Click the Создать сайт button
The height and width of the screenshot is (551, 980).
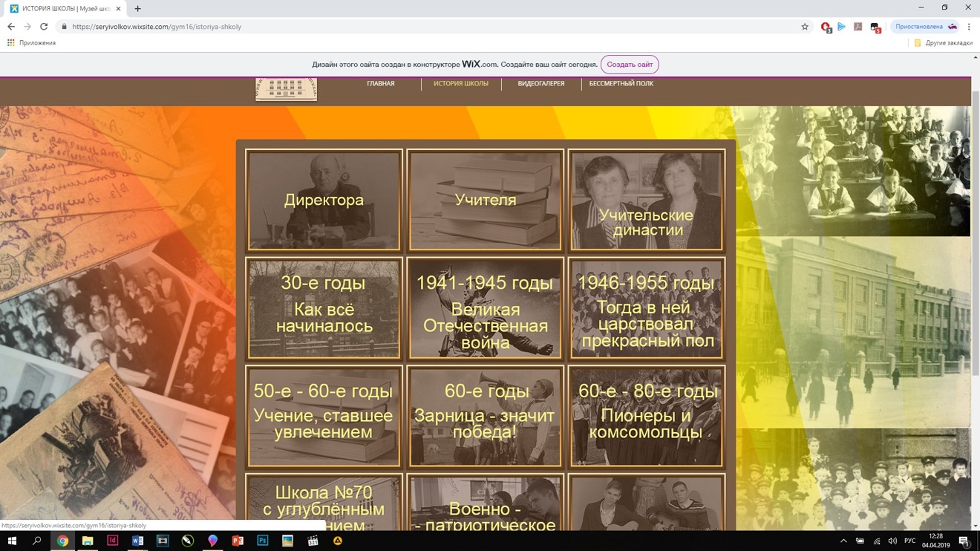[630, 65]
